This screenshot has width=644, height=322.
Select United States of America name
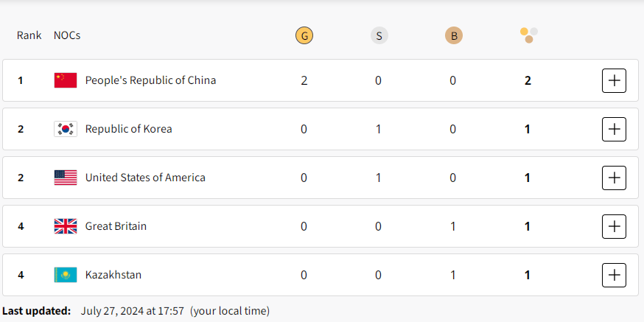(145, 178)
